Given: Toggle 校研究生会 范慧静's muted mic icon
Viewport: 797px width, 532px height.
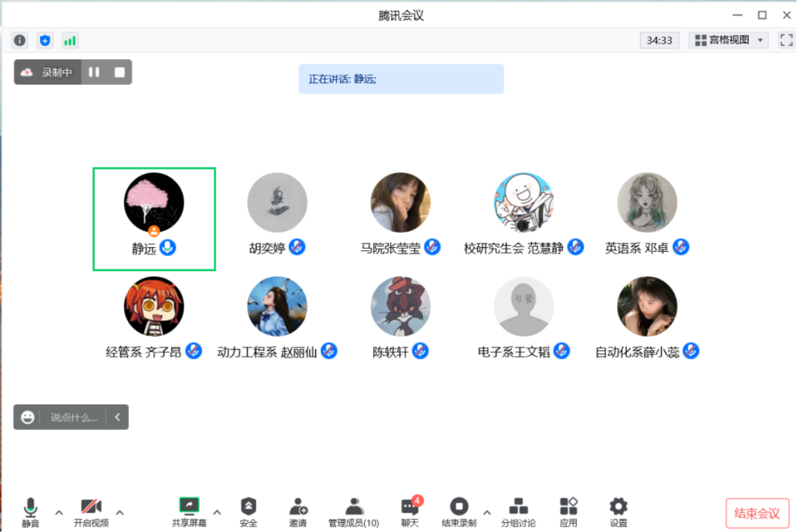Looking at the screenshot, I should [x=575, y=247].
